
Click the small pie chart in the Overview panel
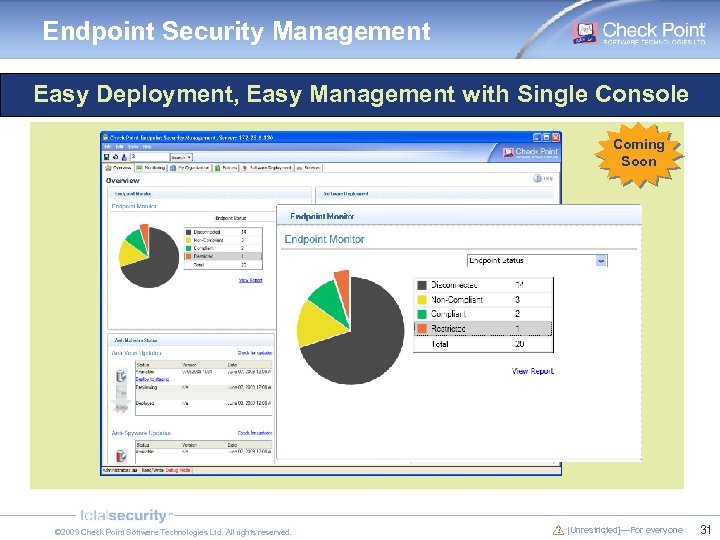pyautogui.click(x=148, y=256)
